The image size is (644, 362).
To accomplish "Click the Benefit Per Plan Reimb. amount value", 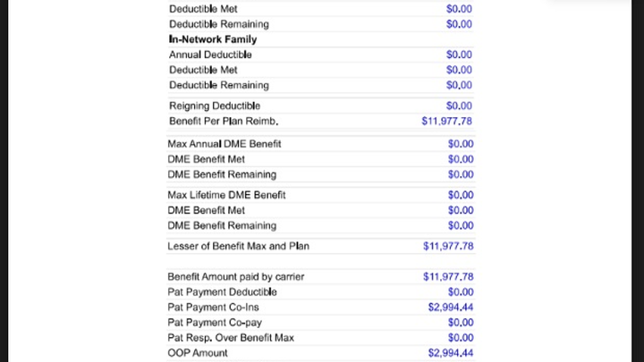I will pos(446,121).
